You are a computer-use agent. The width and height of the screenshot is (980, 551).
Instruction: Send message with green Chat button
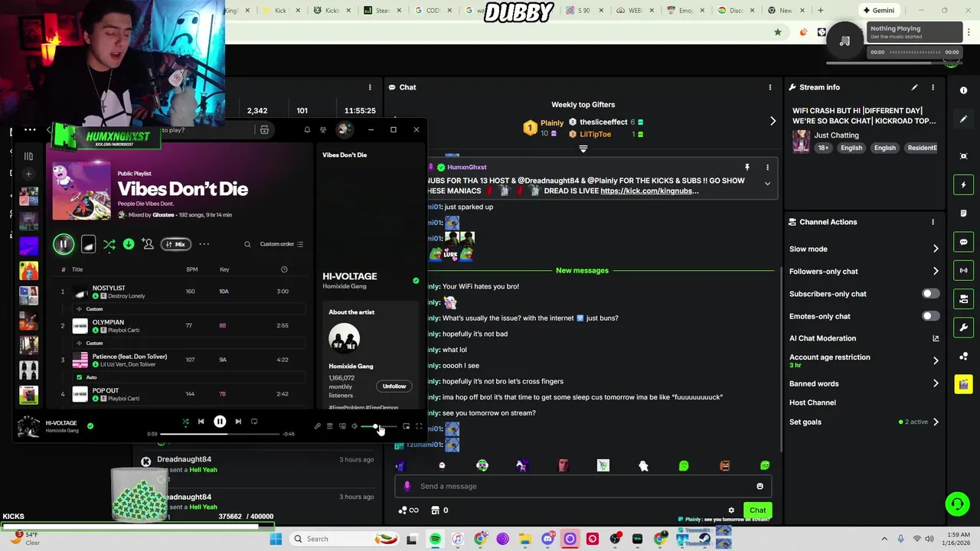(x=757, y=510)
